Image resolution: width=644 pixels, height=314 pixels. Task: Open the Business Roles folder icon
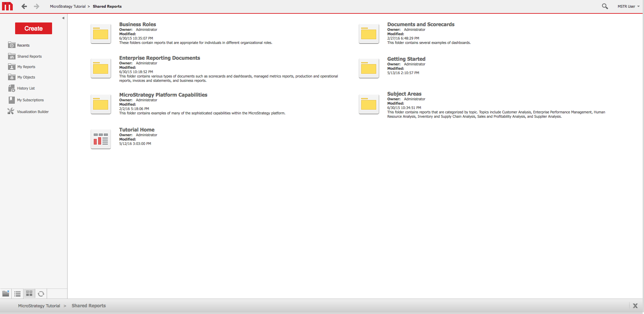[101, 34]
